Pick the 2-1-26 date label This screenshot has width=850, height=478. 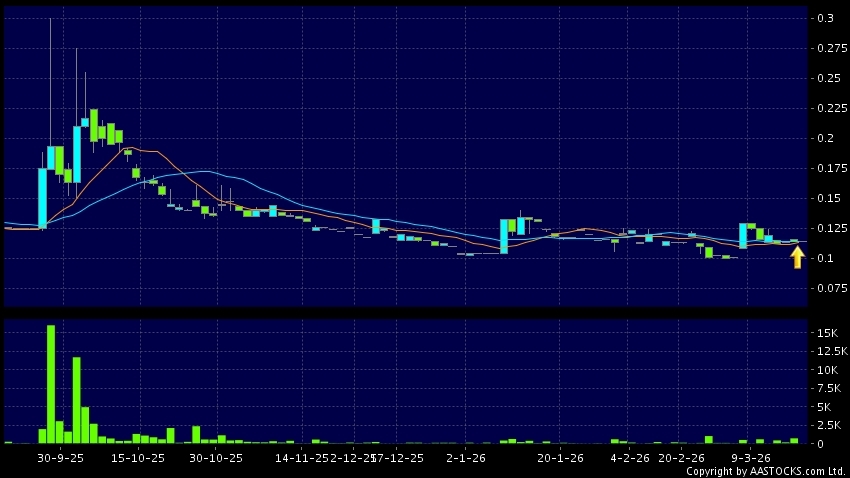pyautogui.click(x=466, y=457)
